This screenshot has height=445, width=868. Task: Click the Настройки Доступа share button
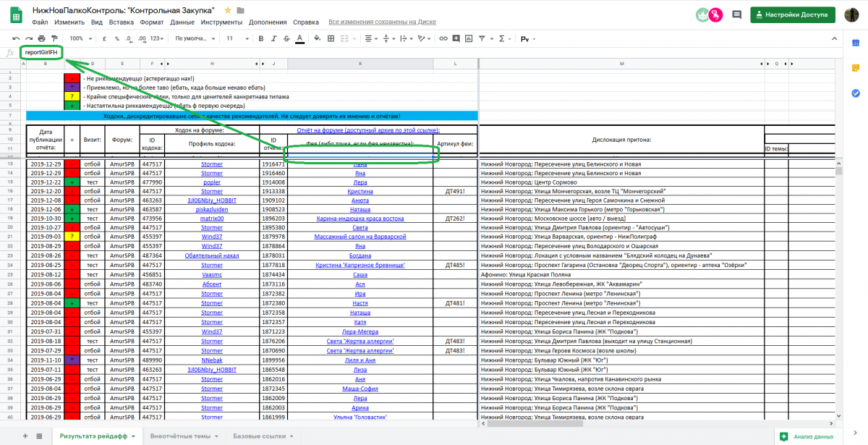click(793, 14)
